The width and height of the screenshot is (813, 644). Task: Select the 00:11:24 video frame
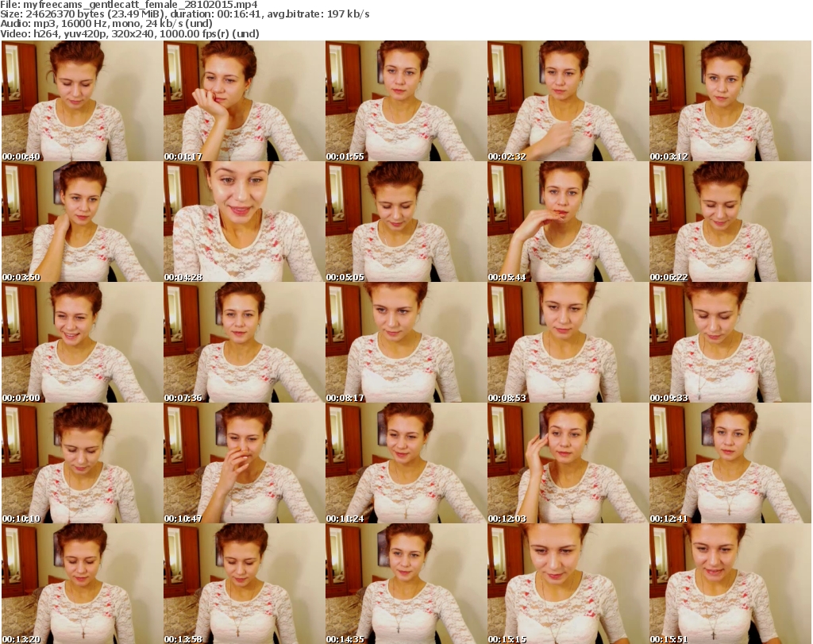pyautogui.click(x=406, y=464)
